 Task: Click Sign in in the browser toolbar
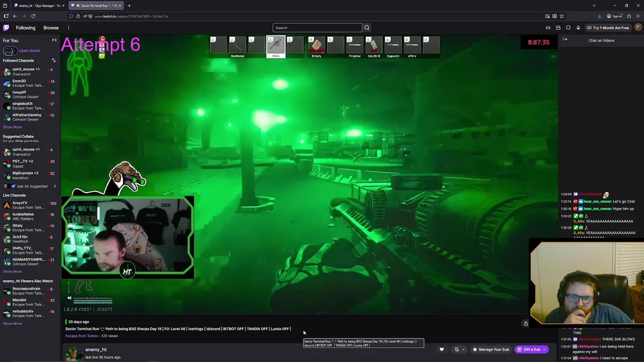[x=614, y=16]
